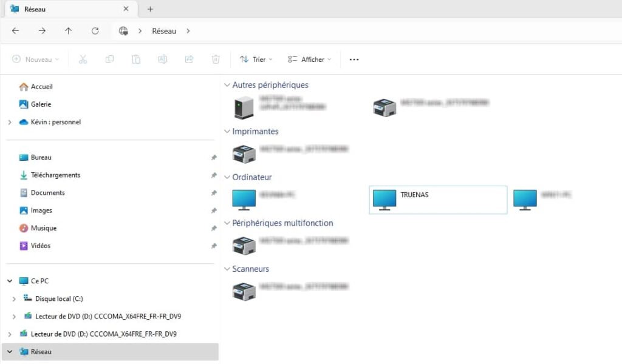Open the Téléchargements folder in the sidebar
Image resolution: width=622 pixels, height=364 pixels.
(53, 175)
